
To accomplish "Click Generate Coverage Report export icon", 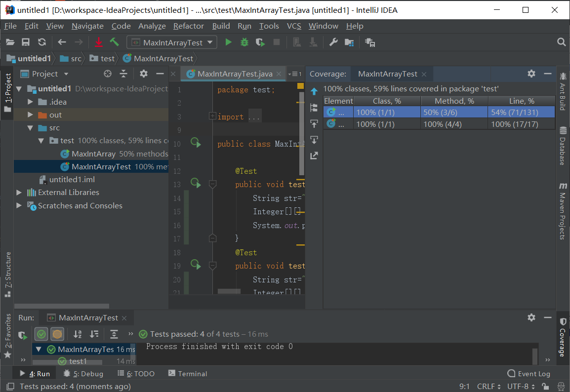I will click(x=314, y=156).
